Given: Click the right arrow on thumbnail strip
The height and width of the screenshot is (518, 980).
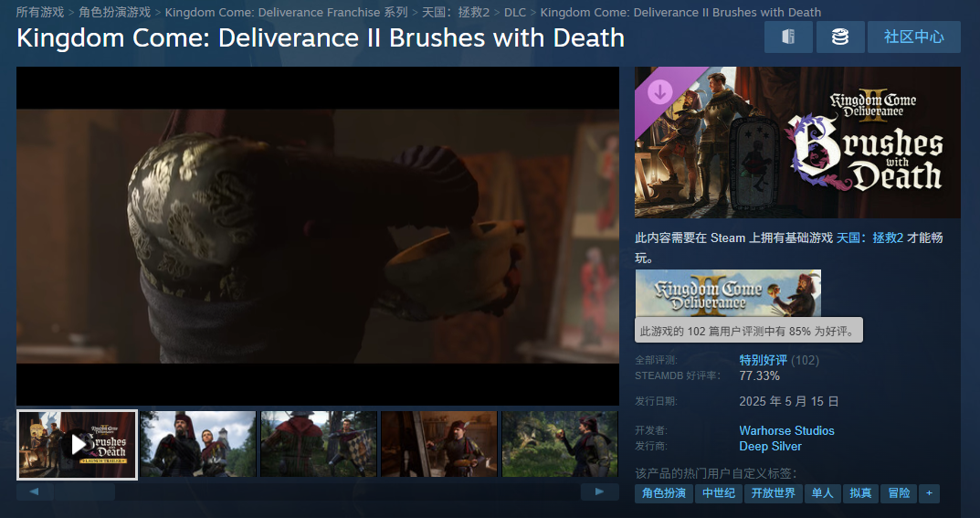Looking at the screenshot, I should tap(599, 492).
